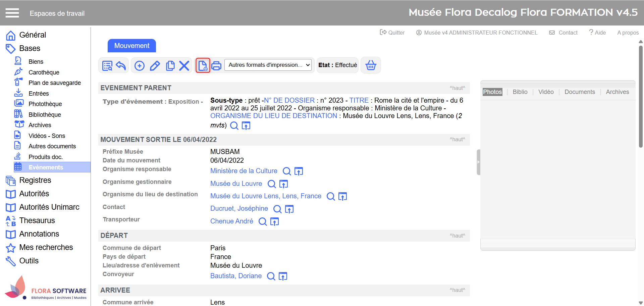Click the highlighted document export icon
Screen dimensions: 644x306
pos(203,65)
